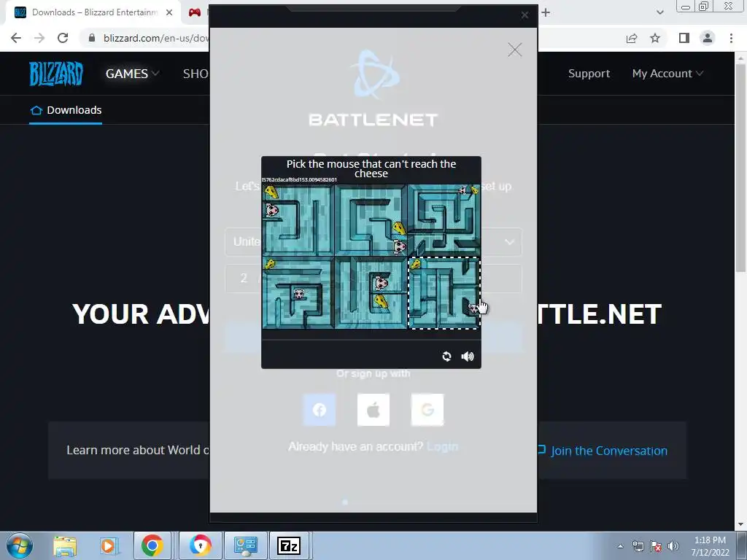Screen dimensions: 747x560
Task: Share this page icon
Action: [x=632, y=38]
